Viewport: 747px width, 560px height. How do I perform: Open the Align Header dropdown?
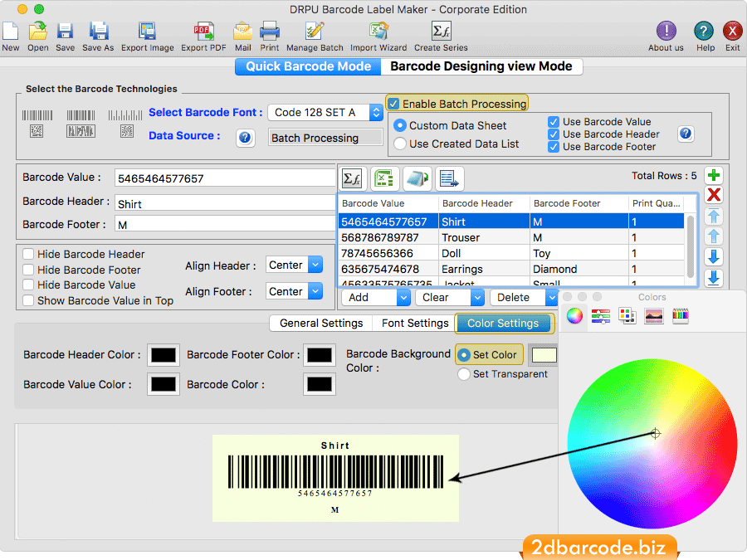click(x=294, y=265)
